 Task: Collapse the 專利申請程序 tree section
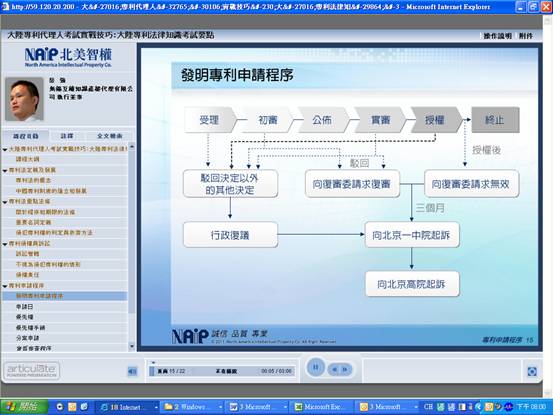tap(5, 286)
